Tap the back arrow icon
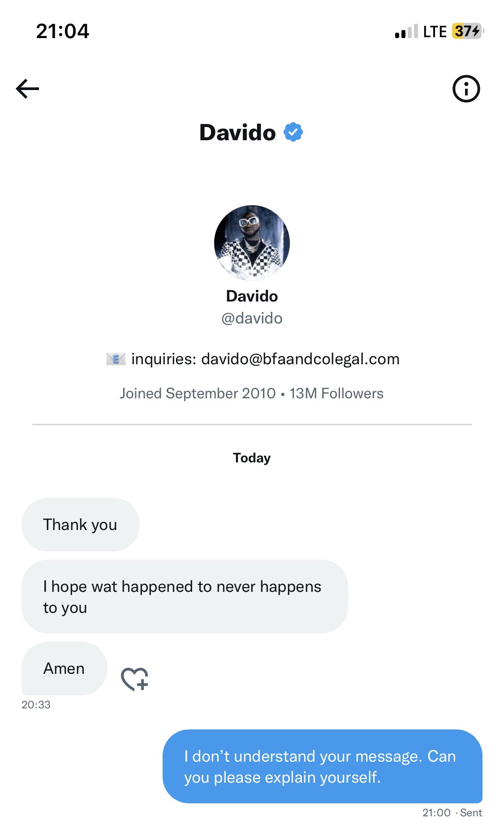Viewport: 504px width, 832px height. tap(27, 88)
